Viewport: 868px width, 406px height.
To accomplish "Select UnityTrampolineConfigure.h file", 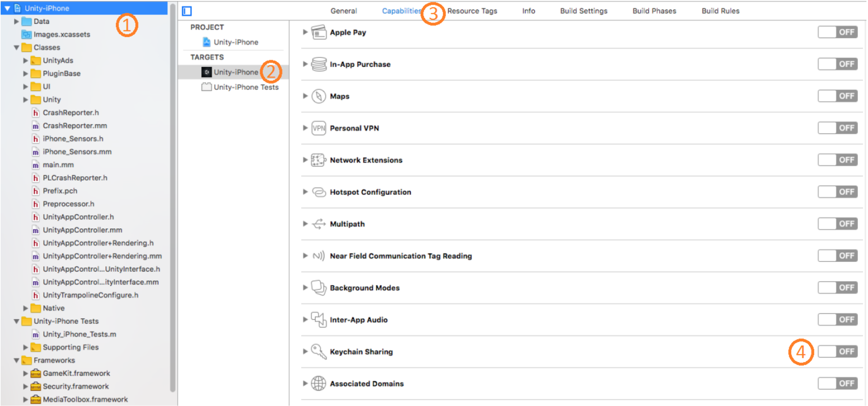I will (x=91, y=296).
